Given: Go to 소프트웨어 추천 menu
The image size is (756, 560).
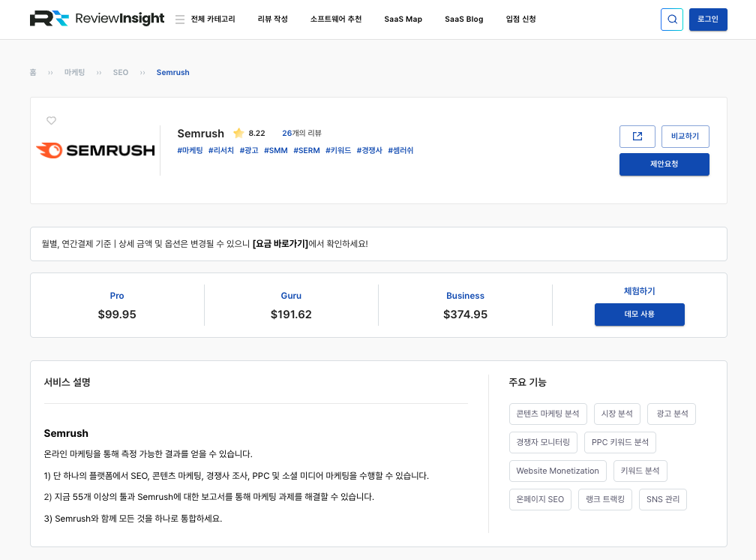Looking at the screenshot, I should point(335,20).
